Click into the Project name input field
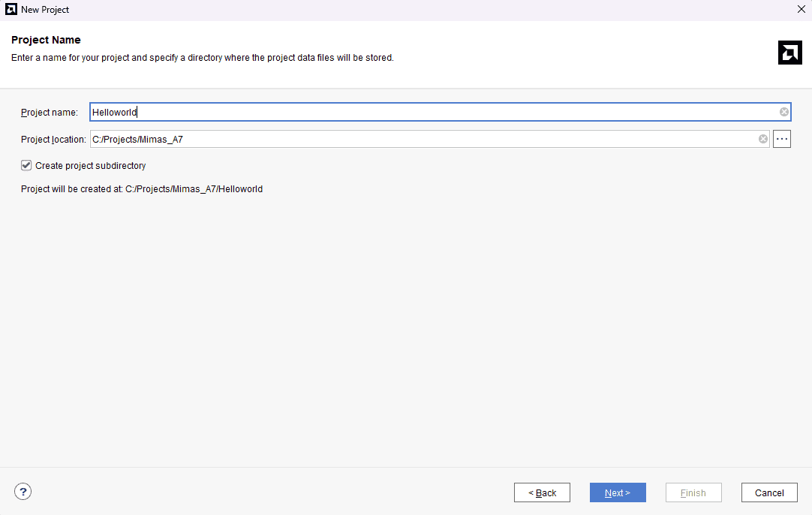This screenshot has width=812, height=515. click(x=435, y=112)
